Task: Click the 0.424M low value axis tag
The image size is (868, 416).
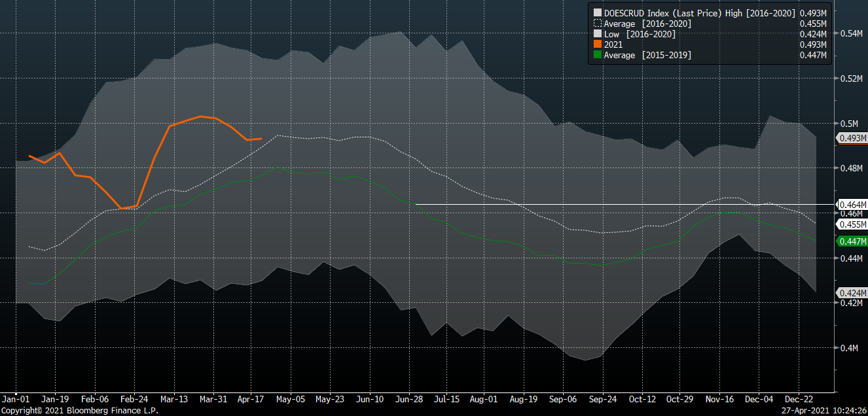Action: (x=853, y=293)
